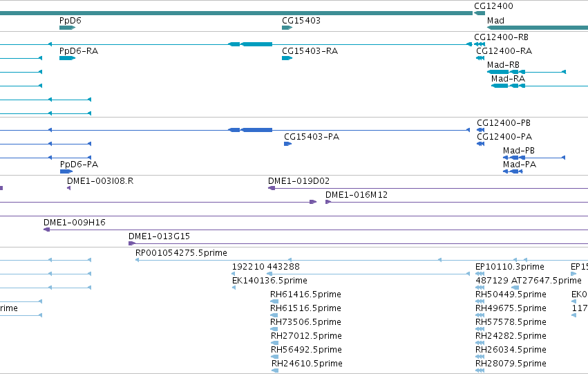The height and width of the screenshot is (374, 588).
Task: Click transcript CG12400-RA label
Action: click(x=504, y=50)
